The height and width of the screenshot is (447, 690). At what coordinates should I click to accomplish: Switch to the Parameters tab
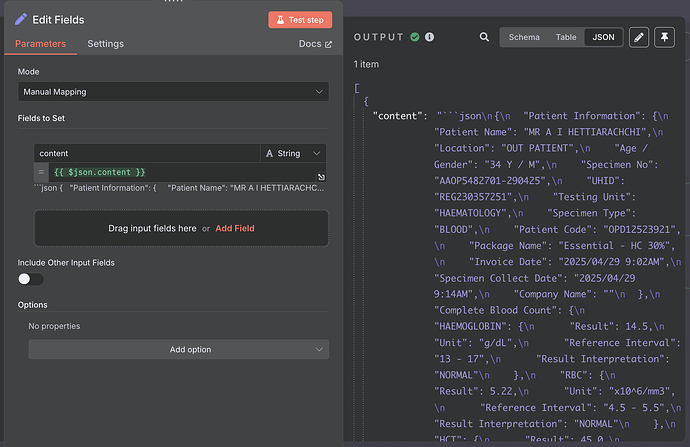click(x=40, y=44)
